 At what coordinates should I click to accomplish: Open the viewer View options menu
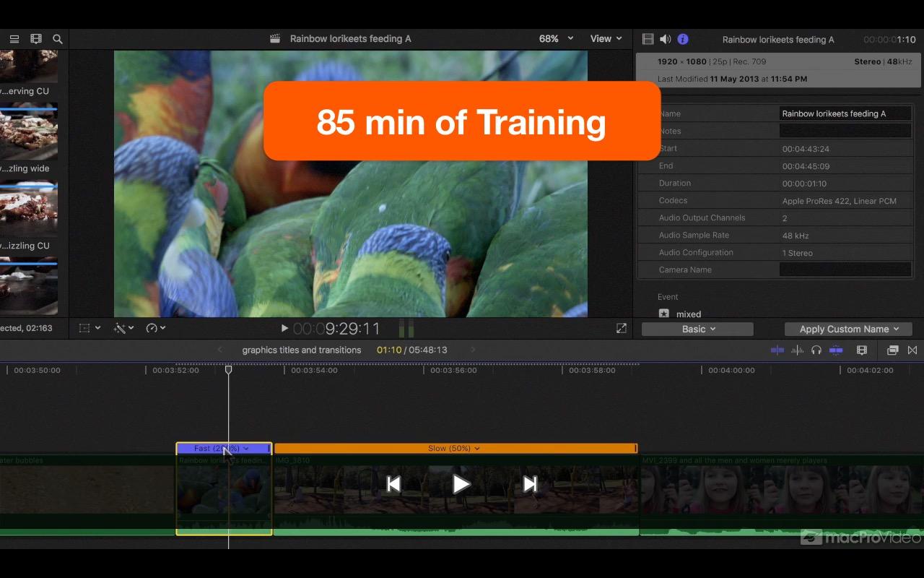pos(606,39)
